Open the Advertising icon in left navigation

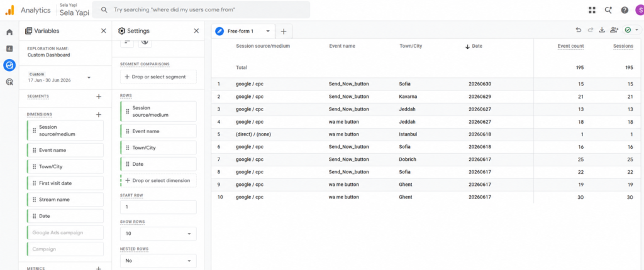click(x=9, y=82)
